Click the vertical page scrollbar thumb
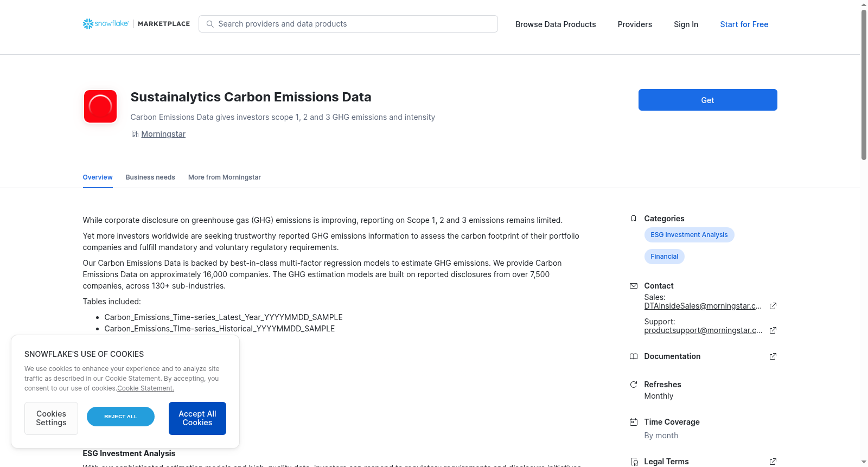Viewport: 868px width, 467px height. tap(864, 84)
